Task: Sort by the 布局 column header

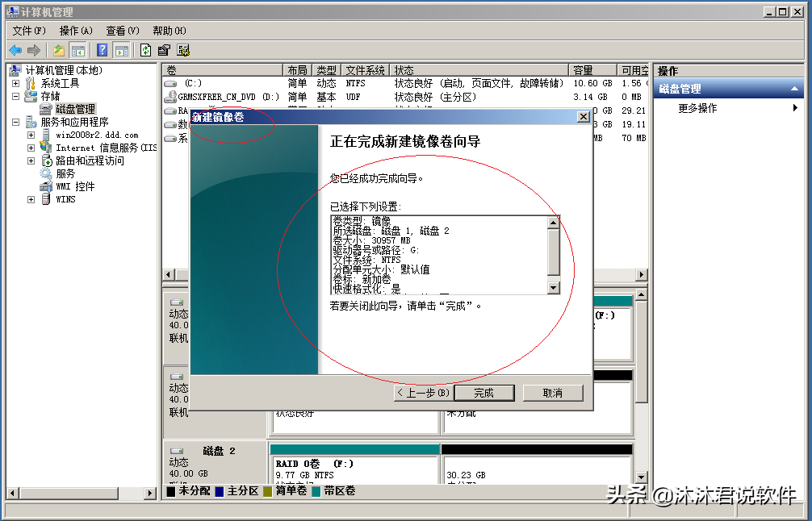Action: [x=298, y=70]
